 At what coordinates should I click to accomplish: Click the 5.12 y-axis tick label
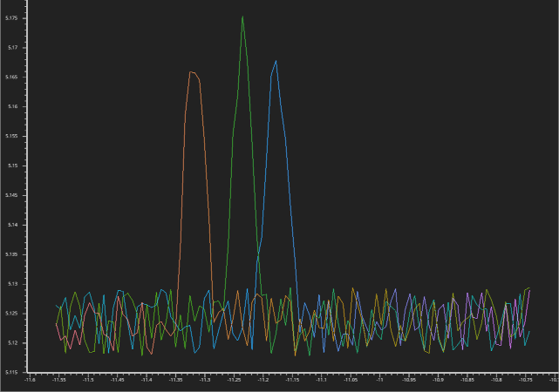tap(13, 343)
